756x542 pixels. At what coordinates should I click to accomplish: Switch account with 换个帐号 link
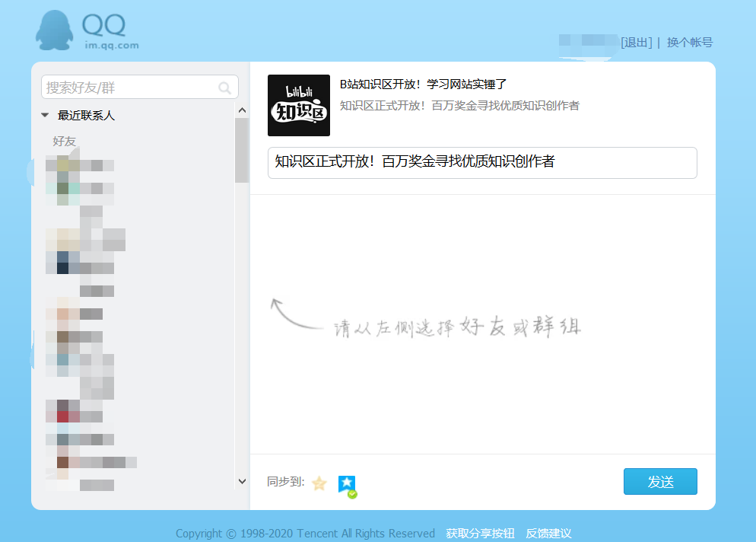(689, 43)
